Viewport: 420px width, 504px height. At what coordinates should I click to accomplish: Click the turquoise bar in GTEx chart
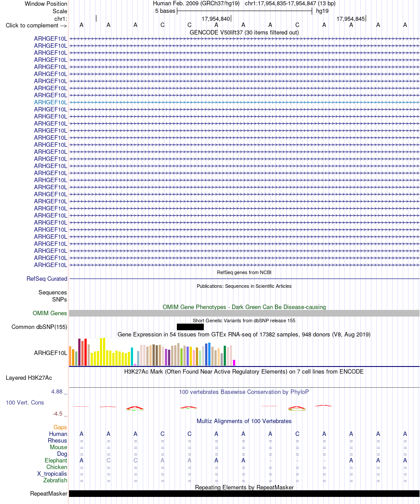(132, 356)
